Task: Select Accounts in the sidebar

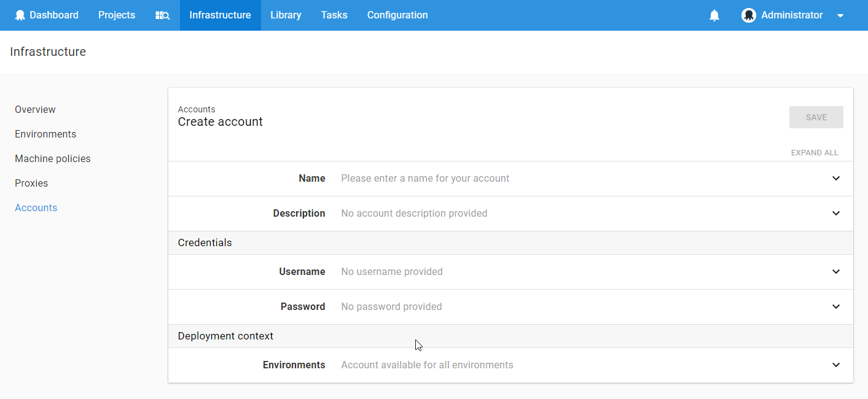Action: 36,208
